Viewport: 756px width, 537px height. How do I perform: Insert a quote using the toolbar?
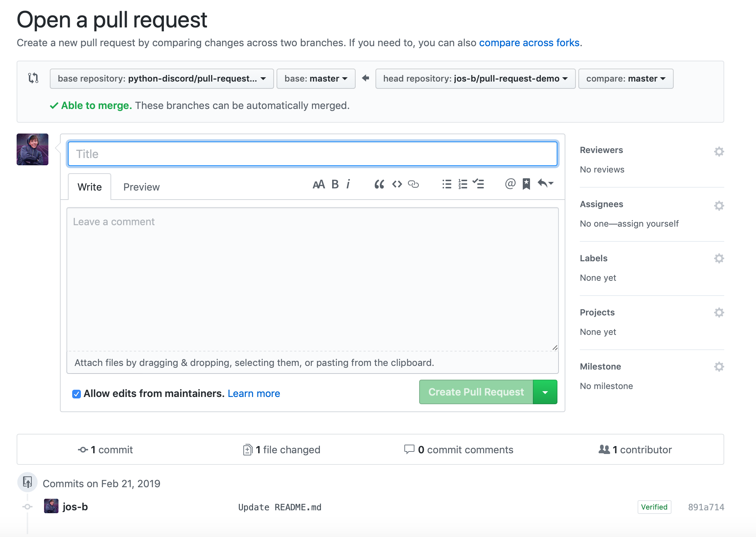pyautogui.click(x=379, y=184)
